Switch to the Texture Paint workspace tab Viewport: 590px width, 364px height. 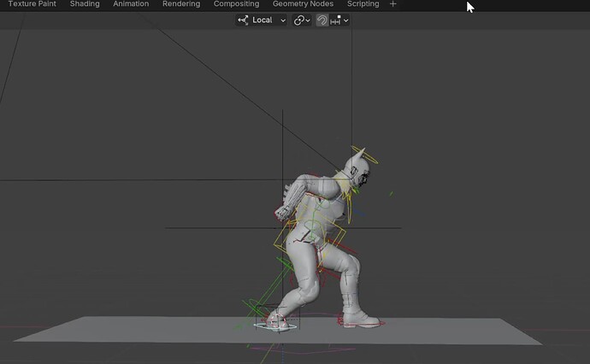pos(32,4)
